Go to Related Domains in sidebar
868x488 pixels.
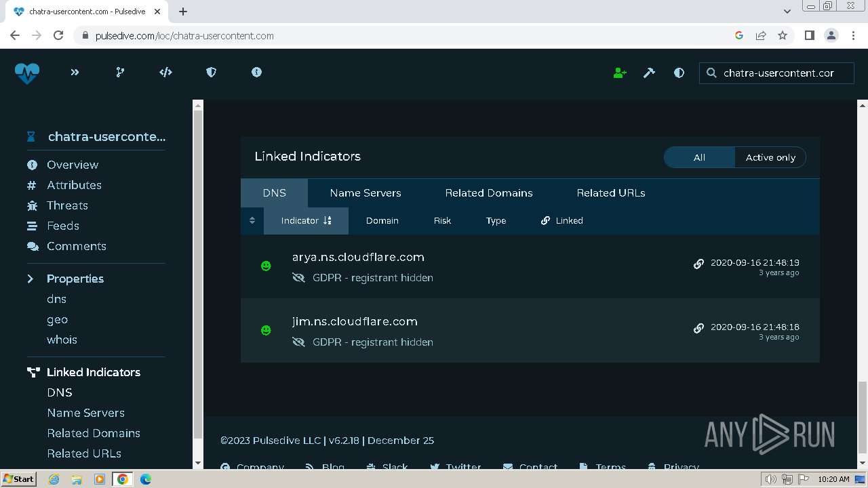click(94, 433)
